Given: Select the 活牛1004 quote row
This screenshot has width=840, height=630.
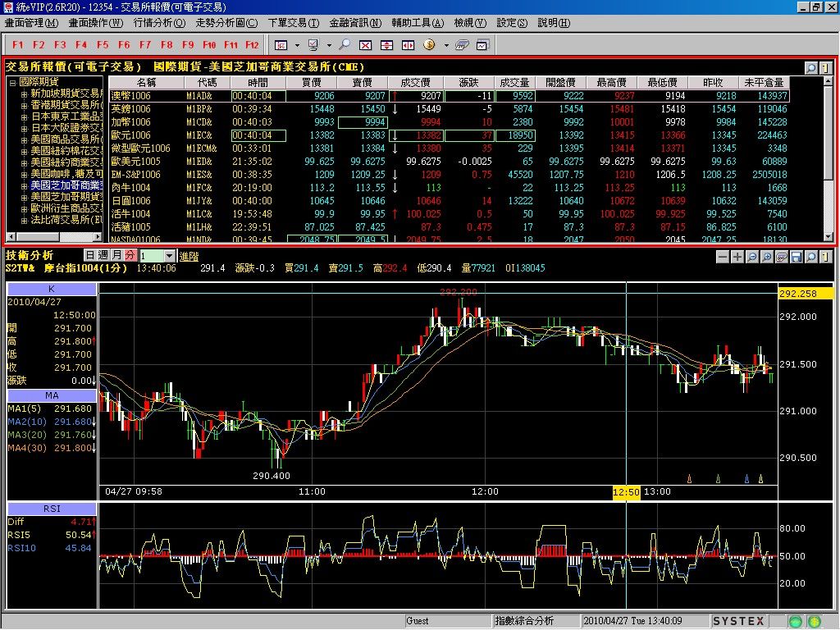Looking at the screenshot, I should [449, 214].
